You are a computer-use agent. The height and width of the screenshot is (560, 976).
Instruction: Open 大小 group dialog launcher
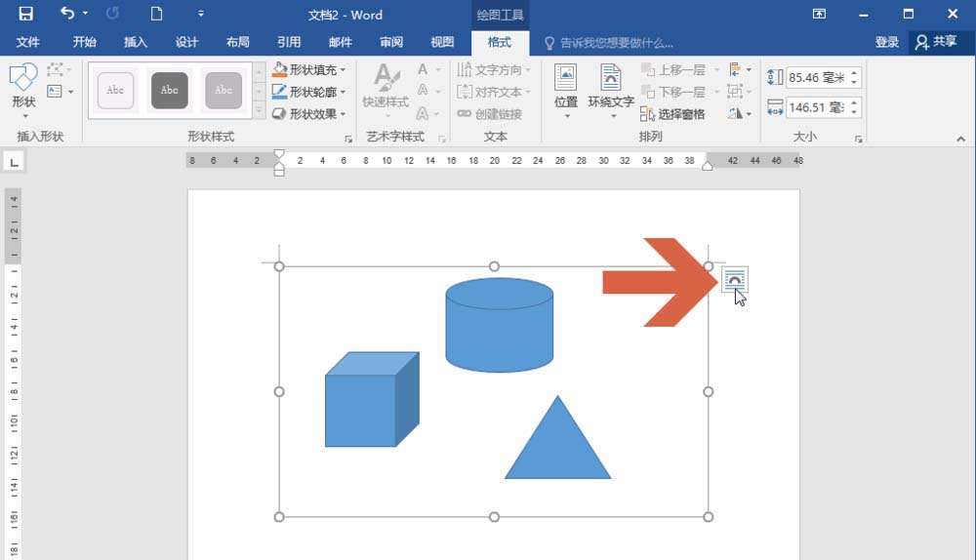[858, 139]
